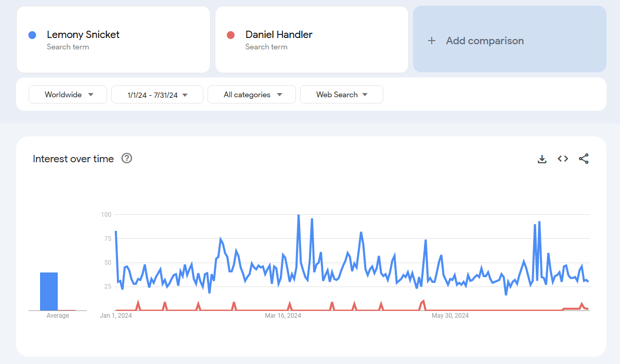Click the share icon on chart
This screenshot has height=364, width=620.
point(584,159)
